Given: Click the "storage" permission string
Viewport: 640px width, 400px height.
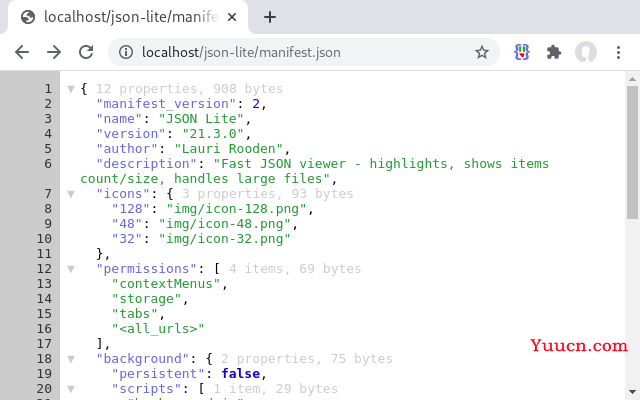Looking at the screenshot, I should click(x=147, y=299).
